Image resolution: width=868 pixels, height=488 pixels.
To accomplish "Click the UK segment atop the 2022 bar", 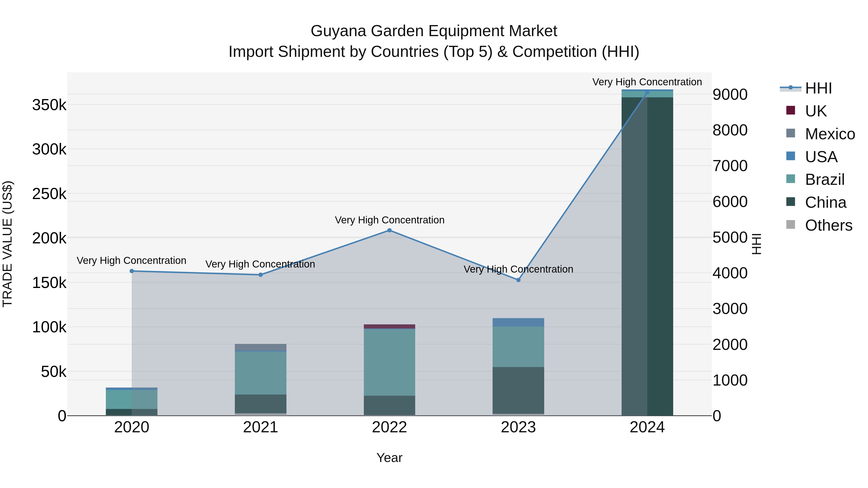I will pos(390,326).
